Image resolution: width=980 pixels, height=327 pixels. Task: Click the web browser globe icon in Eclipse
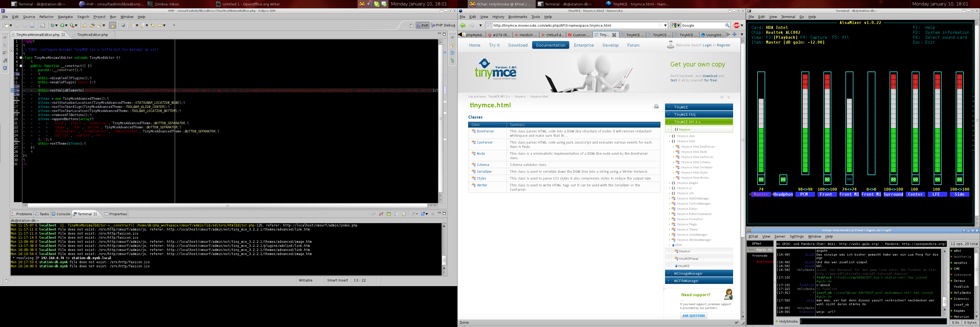[123, 26]
